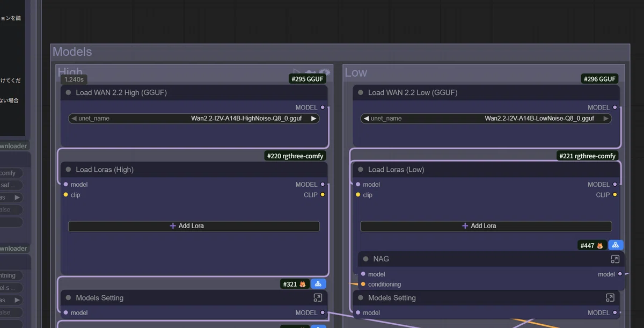Click model input port on Load Loras (High)

(x=65, y=184)
